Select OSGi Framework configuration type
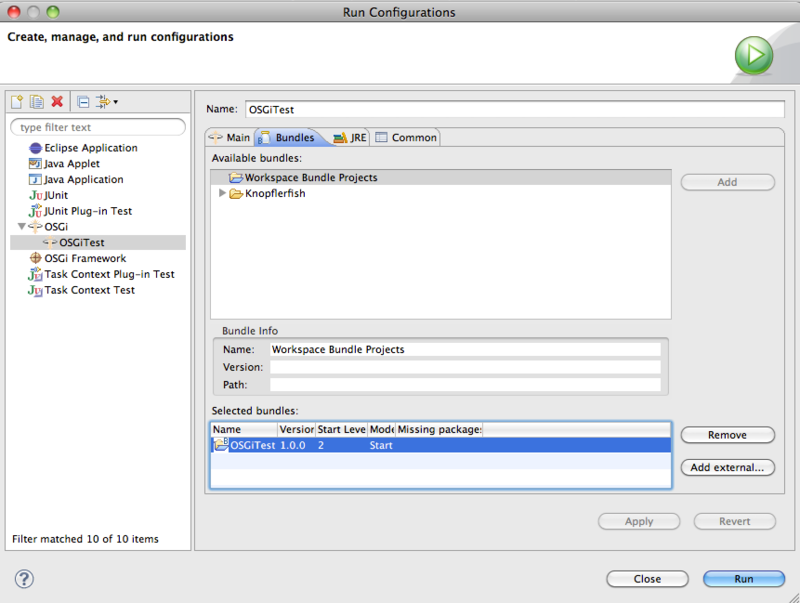800x603 pixels. (x=85, y=258)
